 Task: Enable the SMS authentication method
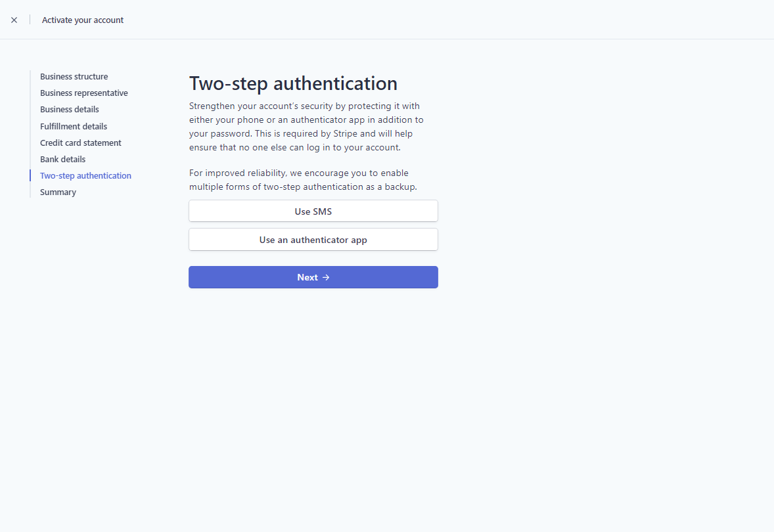click(313, 211)
